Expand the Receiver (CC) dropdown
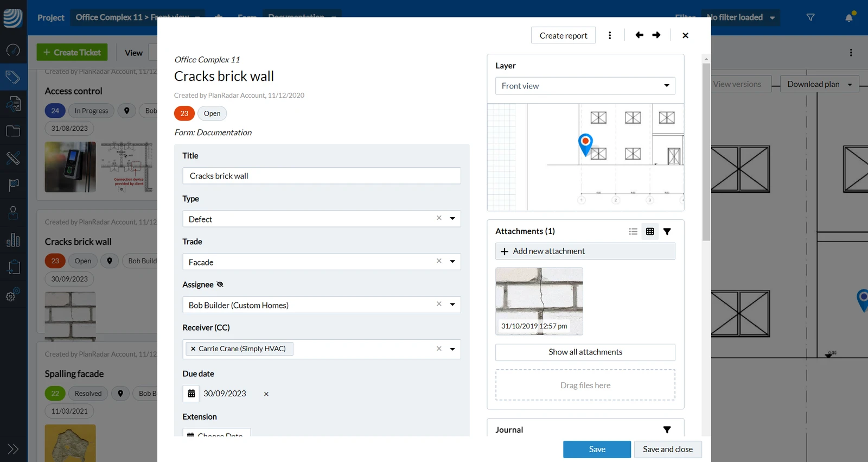This screenshot has height=462, width=868. pos(452,349)
